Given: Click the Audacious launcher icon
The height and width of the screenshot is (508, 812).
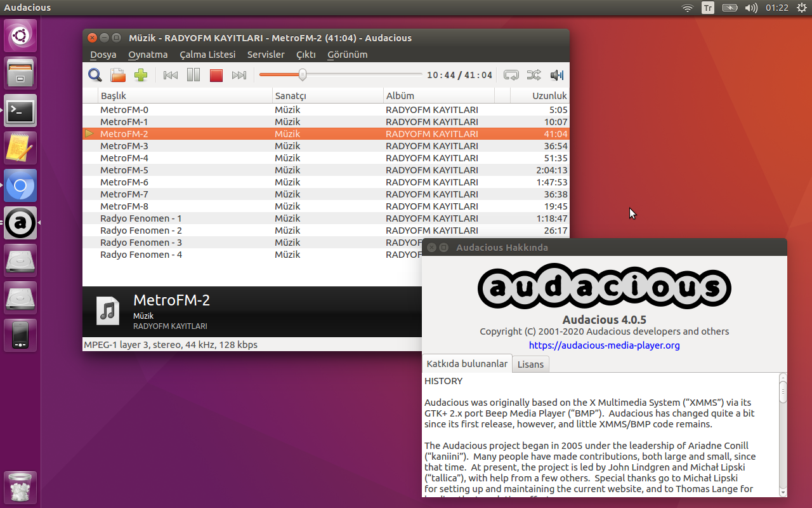Looking at the screenshot, I should 20,223.
